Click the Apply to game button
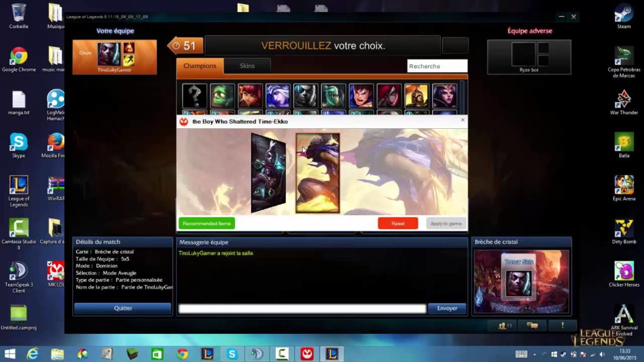This screenshot has height=362, width=644. (x=446, y=223)
